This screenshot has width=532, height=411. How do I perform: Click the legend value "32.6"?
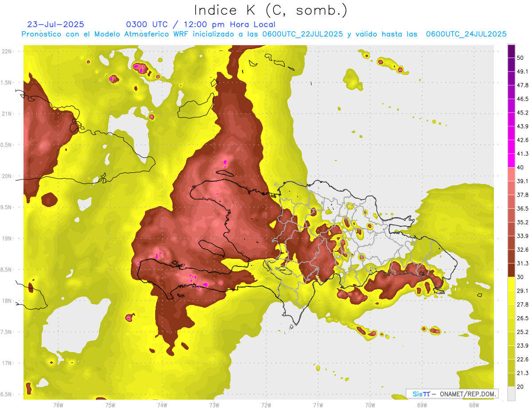coord(523,250)
